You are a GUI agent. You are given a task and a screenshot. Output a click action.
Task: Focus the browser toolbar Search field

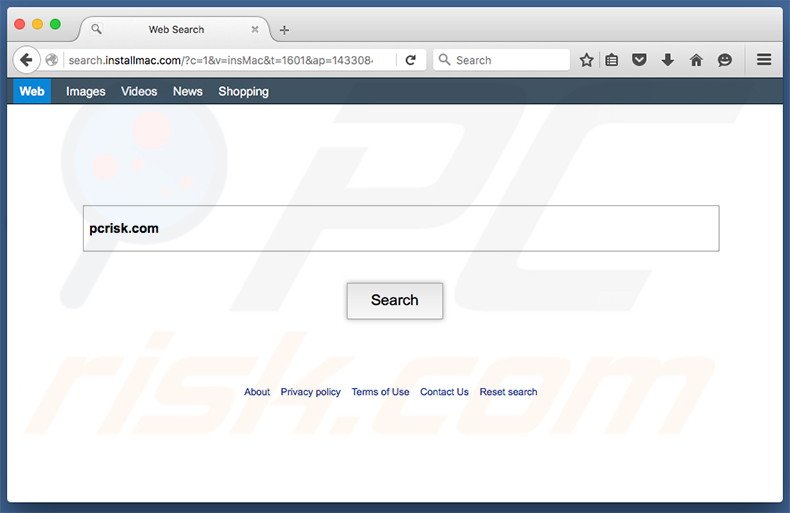click(x=501, y=59)
